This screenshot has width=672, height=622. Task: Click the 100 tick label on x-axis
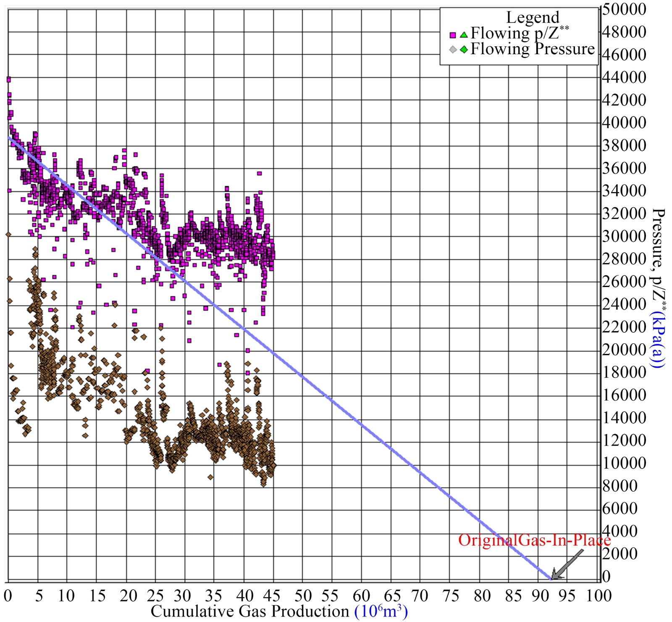599,596
